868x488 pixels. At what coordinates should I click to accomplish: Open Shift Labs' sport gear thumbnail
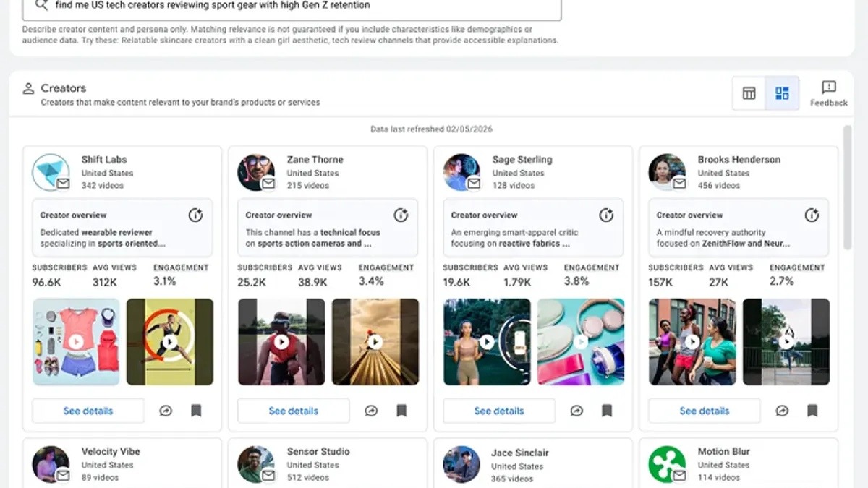75,342
